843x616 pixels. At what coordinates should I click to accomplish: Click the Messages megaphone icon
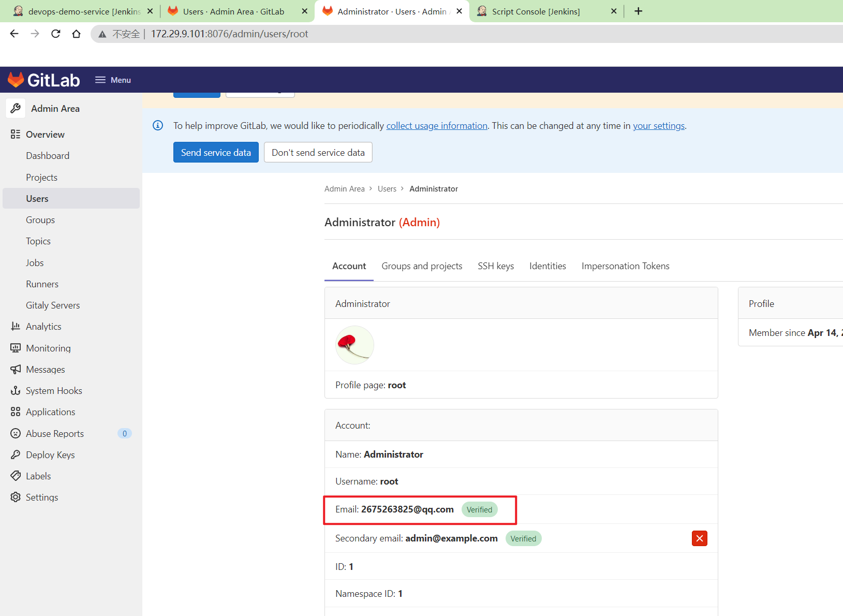pos(16,369)
